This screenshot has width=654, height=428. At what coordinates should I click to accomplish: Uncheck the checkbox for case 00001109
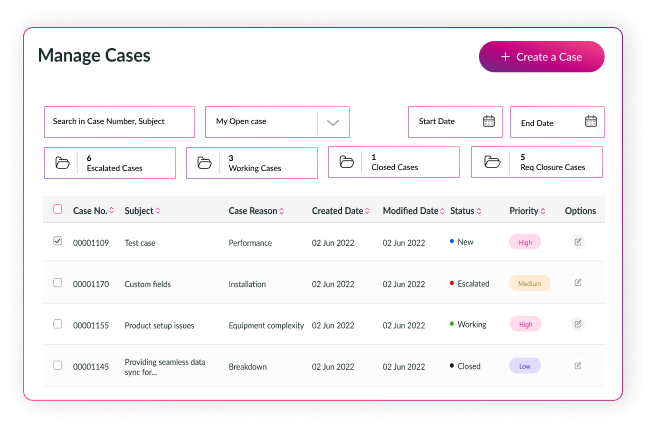[57, 241]
